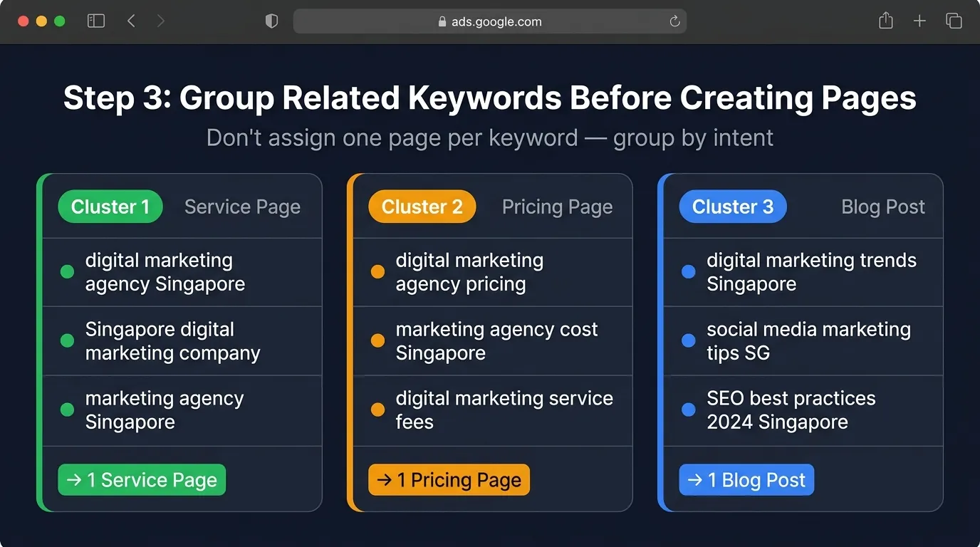
Task: Expand the Cluster 2 pill
Action: (422, 207)
